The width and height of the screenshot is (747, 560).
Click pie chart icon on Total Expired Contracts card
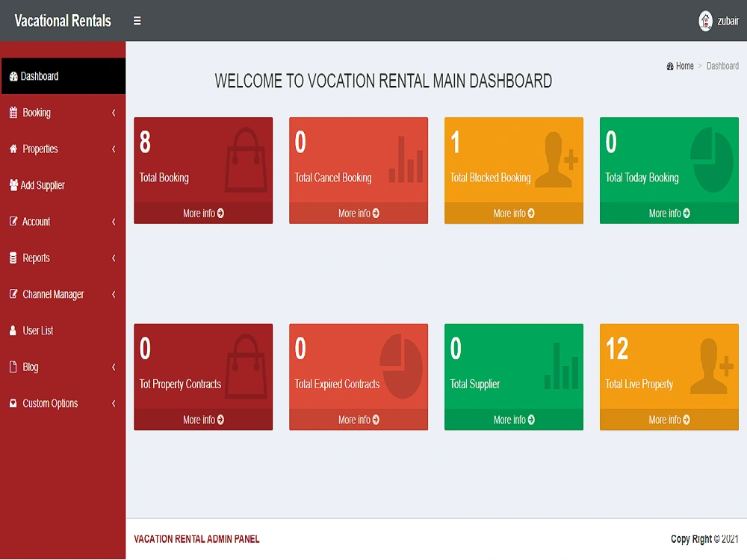click(401, 366)
